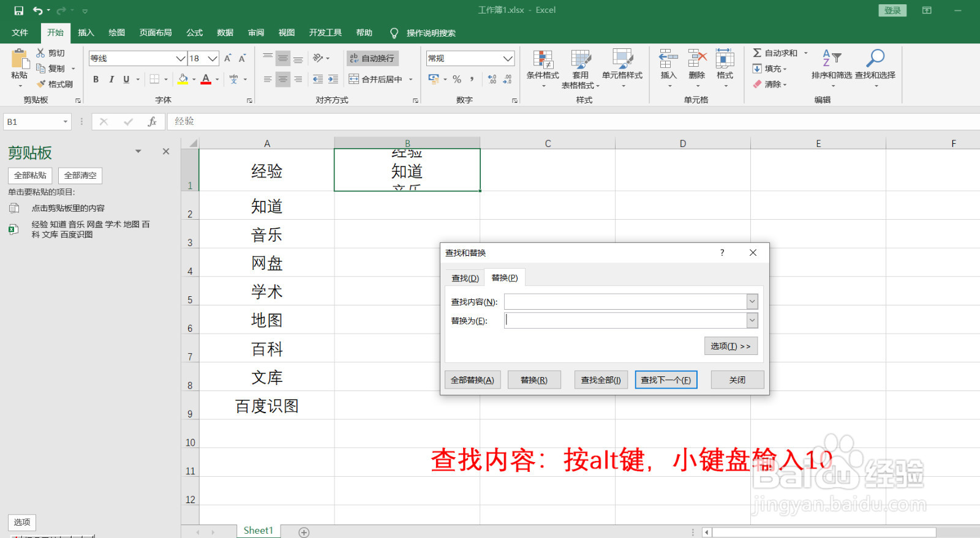Close the clipboard pane

[x=166, y=151]
